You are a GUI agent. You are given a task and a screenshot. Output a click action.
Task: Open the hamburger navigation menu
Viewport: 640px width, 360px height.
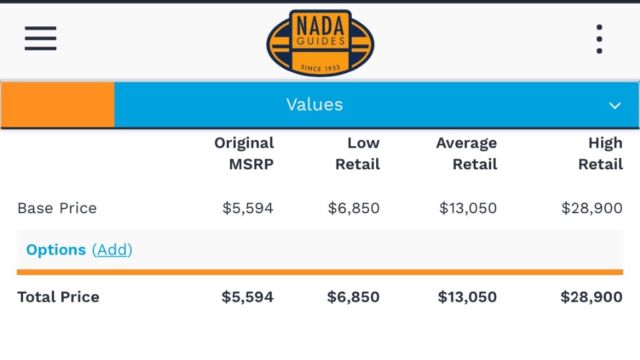tap(40, 38)
